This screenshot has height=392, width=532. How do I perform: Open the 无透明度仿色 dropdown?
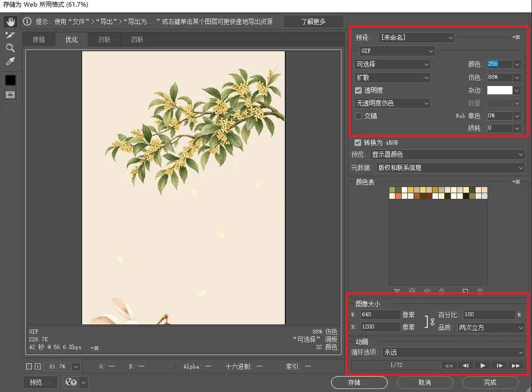pyautogui.click(x=392, y=103)
